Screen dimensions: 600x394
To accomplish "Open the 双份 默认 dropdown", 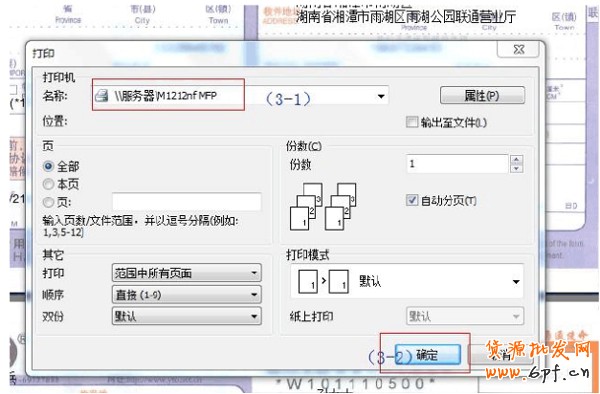I will [187, 316].
